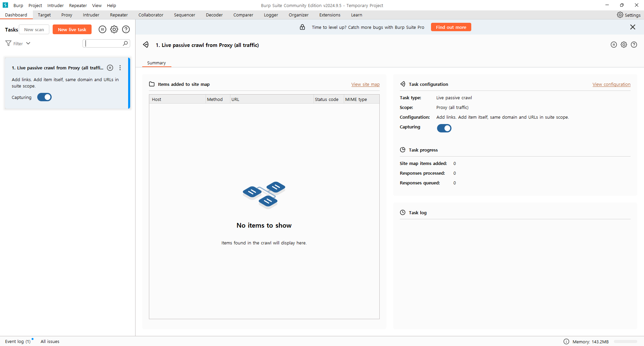This screenshot has height=346, width=644.
Task: Click the Filter funnel icon
Action: (x=8, y=43)
